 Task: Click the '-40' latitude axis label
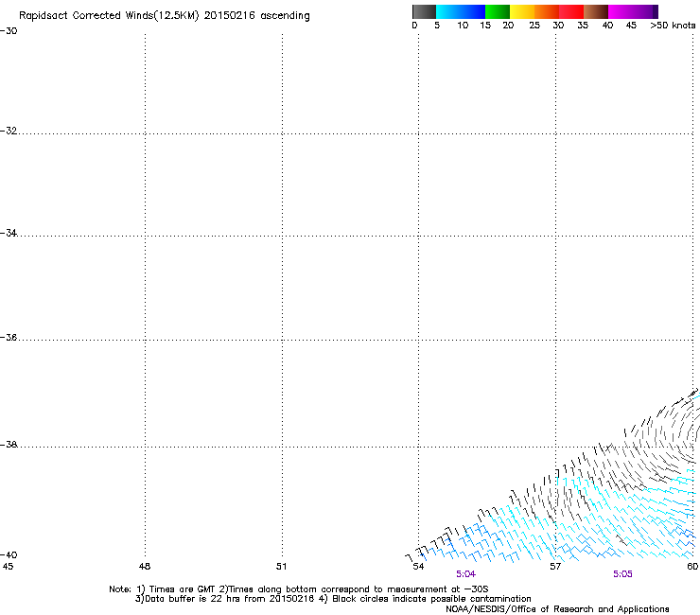click(9, 555)
